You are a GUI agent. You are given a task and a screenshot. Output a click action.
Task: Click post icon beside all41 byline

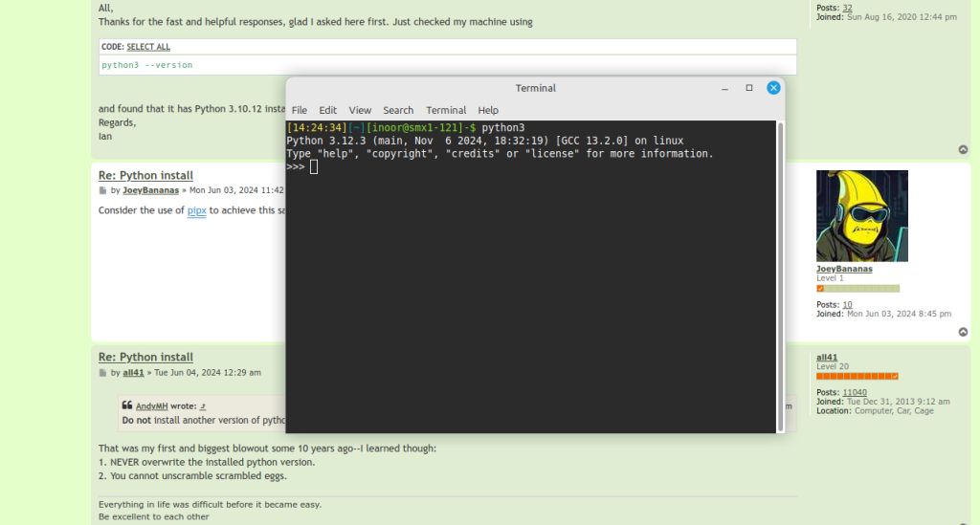[x=103, y=373]
